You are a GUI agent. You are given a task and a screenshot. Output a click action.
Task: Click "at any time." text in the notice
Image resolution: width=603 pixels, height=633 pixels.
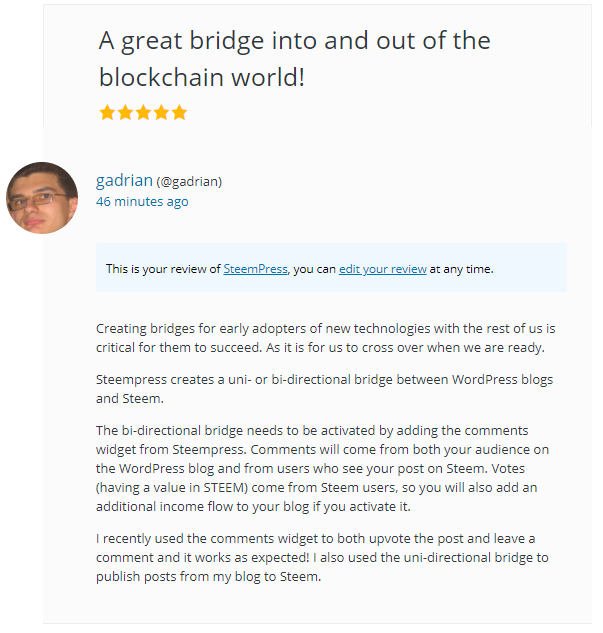462,268
